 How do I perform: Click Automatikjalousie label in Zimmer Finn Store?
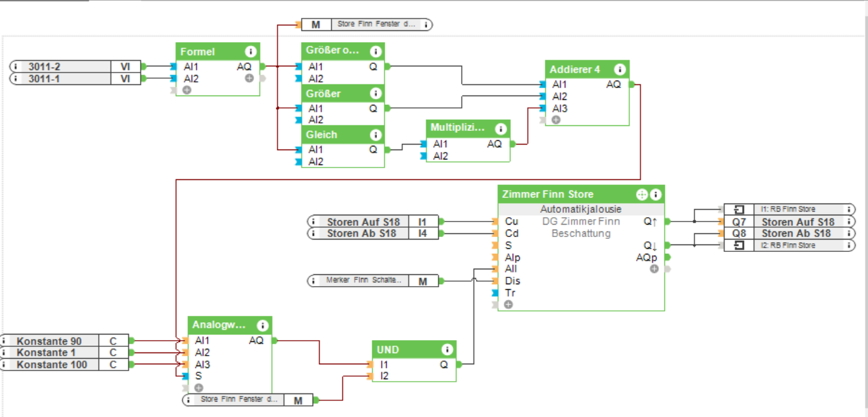[x=581, y=209]
